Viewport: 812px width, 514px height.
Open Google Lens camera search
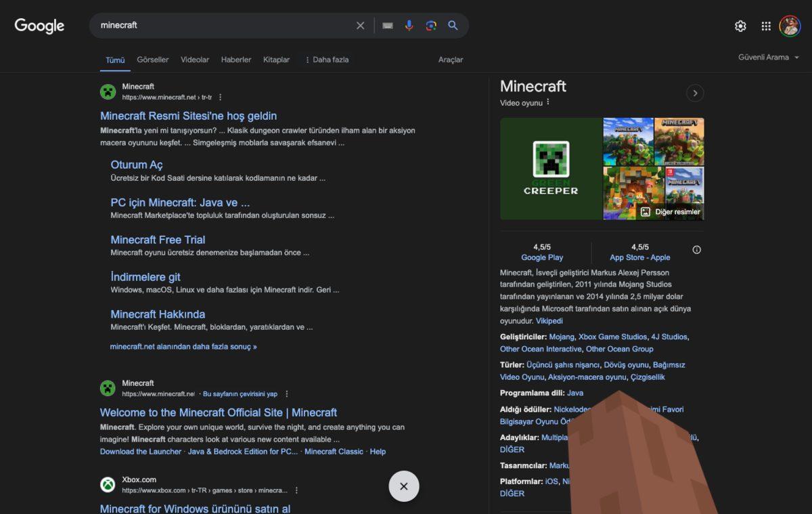click(x=431, y=25)
